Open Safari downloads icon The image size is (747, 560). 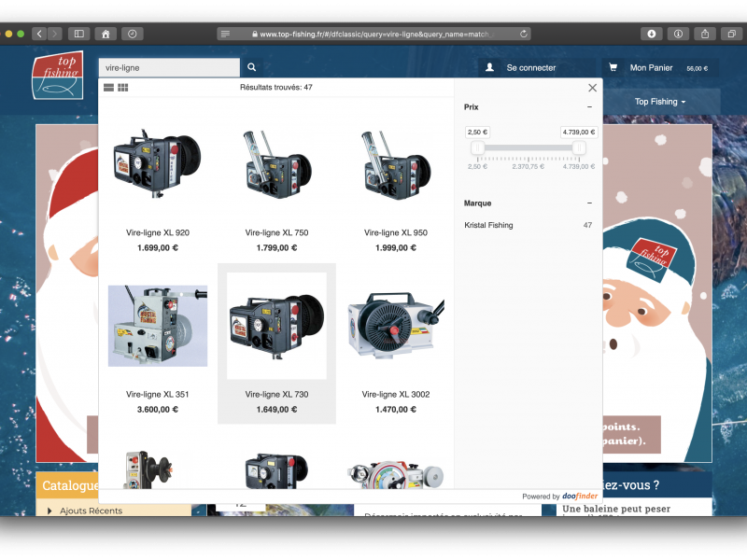pos(652,34)
